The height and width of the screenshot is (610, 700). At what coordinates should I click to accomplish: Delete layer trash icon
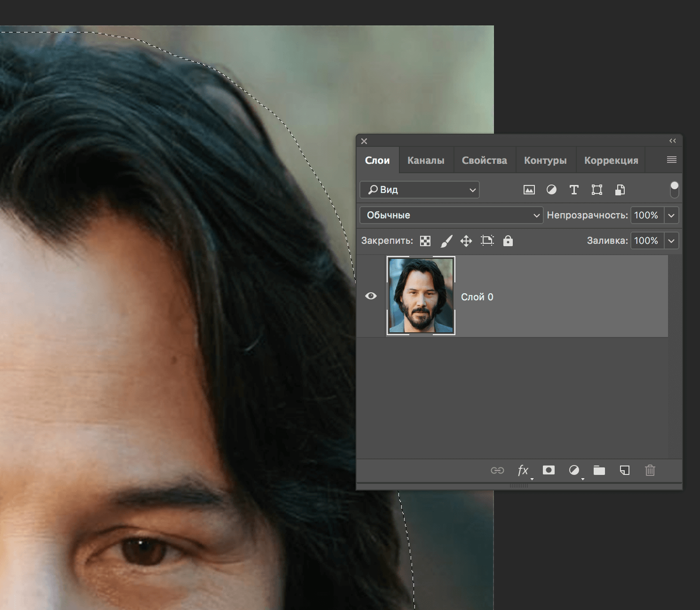click(x=650, y=470)
